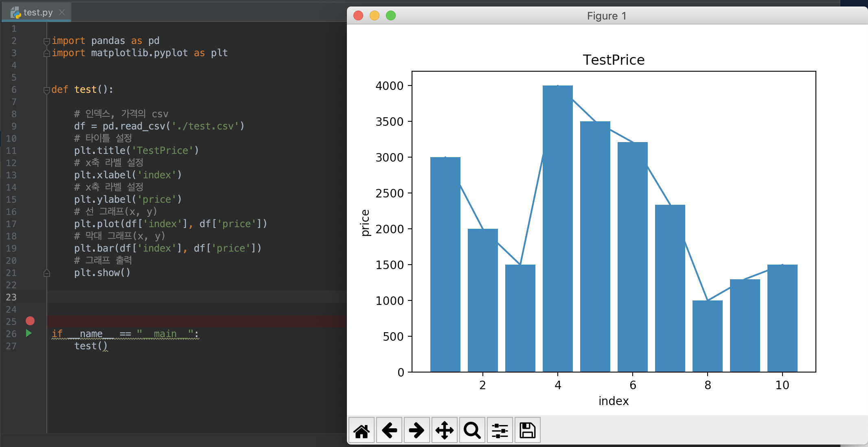Click the tallest bar at index 4
This screenshot has height=447, width=868.
click(557, 228)
